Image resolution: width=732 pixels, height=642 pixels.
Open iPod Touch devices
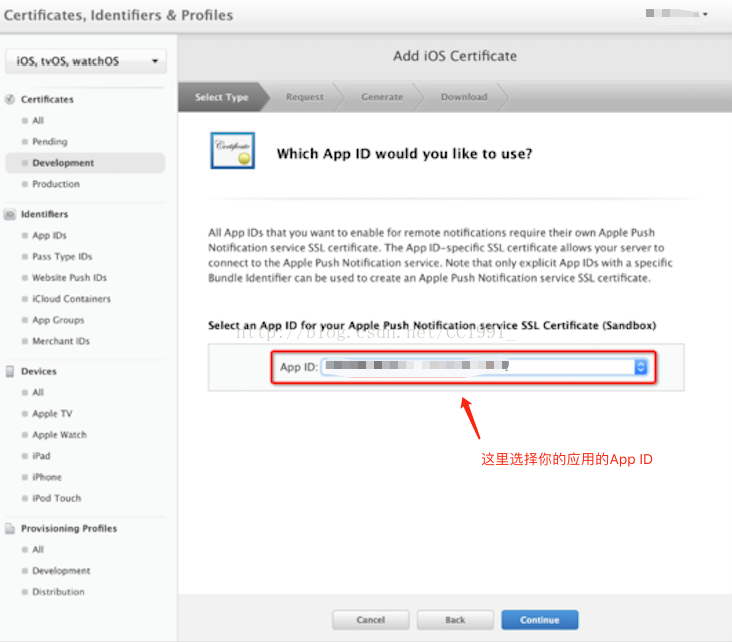[56, 498]
